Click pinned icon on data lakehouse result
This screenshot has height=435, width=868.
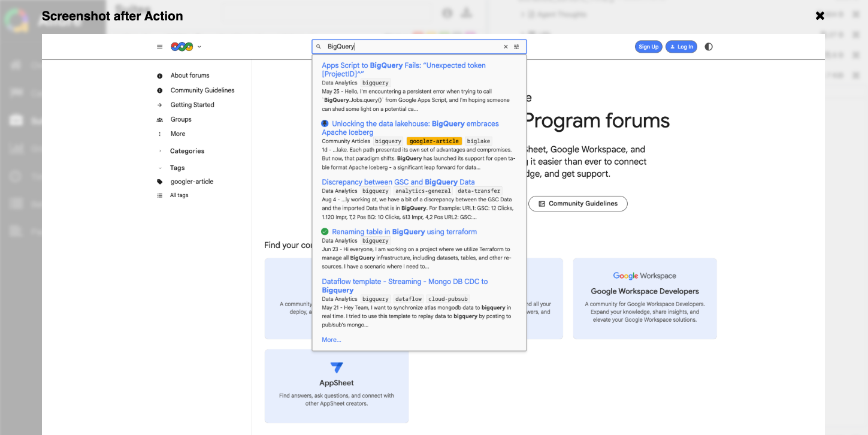(x=325, y=123)
